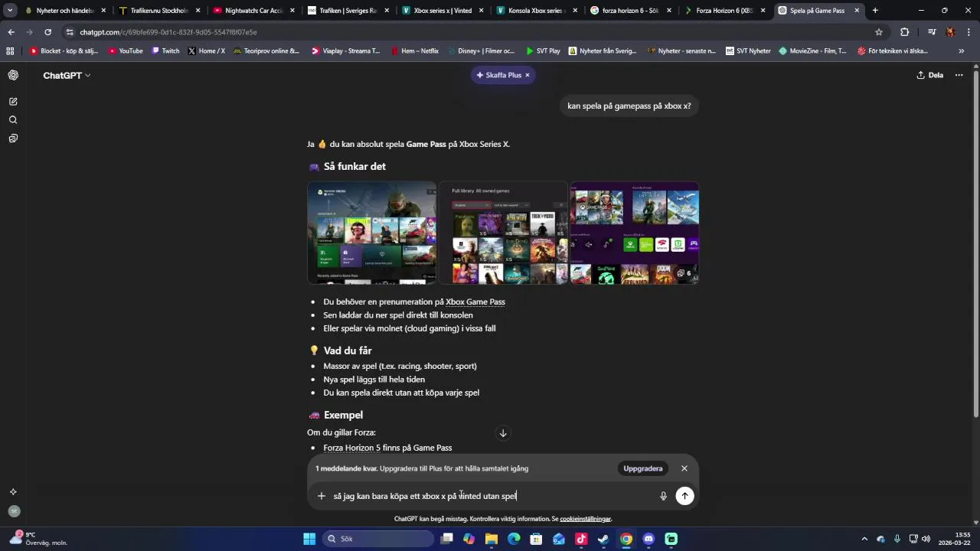Open Microsoft Edge from the taskbar
The height and width of the screenshot is (551, 980).
coord(514,539)
